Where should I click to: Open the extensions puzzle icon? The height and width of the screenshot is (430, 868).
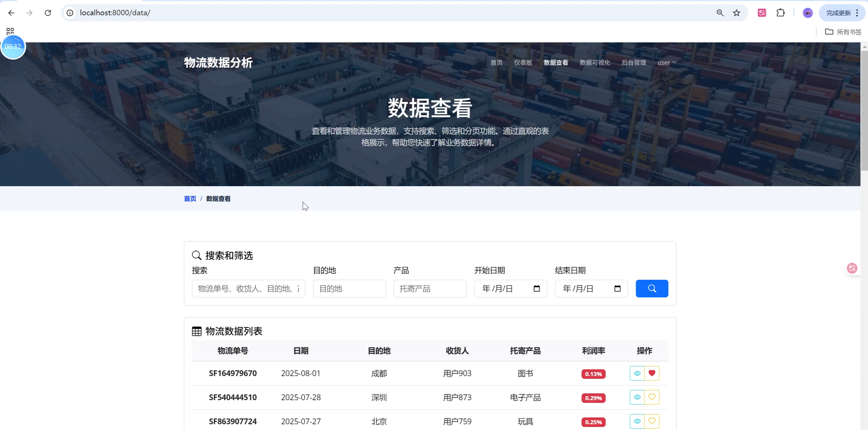pyautogui.click(x=780, y=13)
